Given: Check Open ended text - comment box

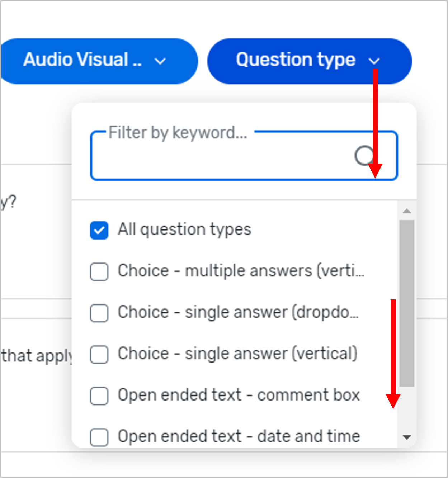Looking at the screenshot, I should [x=99, y=396].
